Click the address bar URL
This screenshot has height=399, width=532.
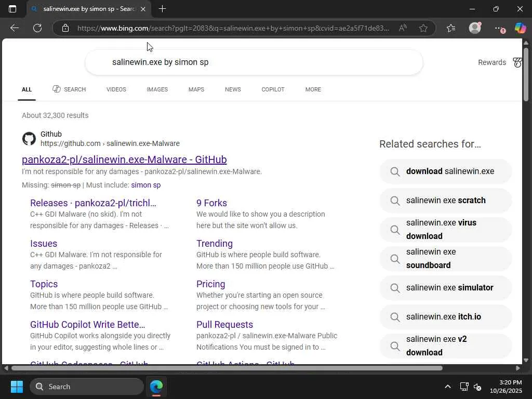click(233, 28)
